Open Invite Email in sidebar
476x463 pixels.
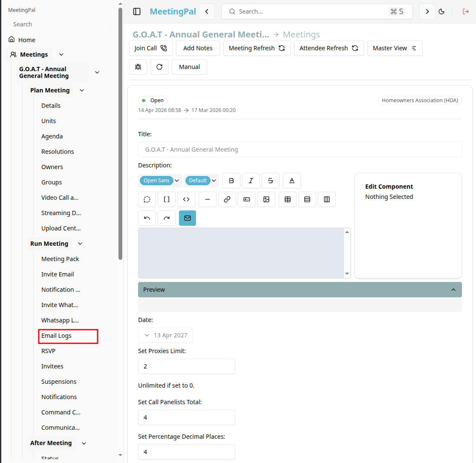point(58,274)
